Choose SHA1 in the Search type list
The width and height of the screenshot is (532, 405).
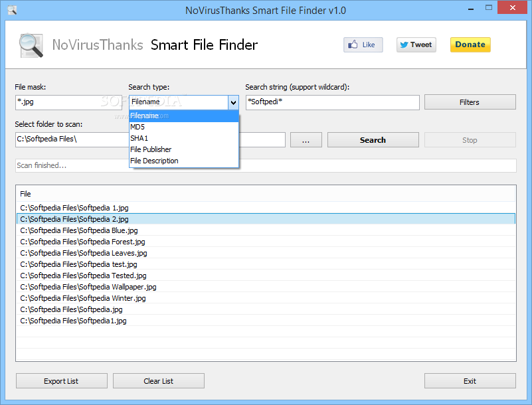pos(184,138)
